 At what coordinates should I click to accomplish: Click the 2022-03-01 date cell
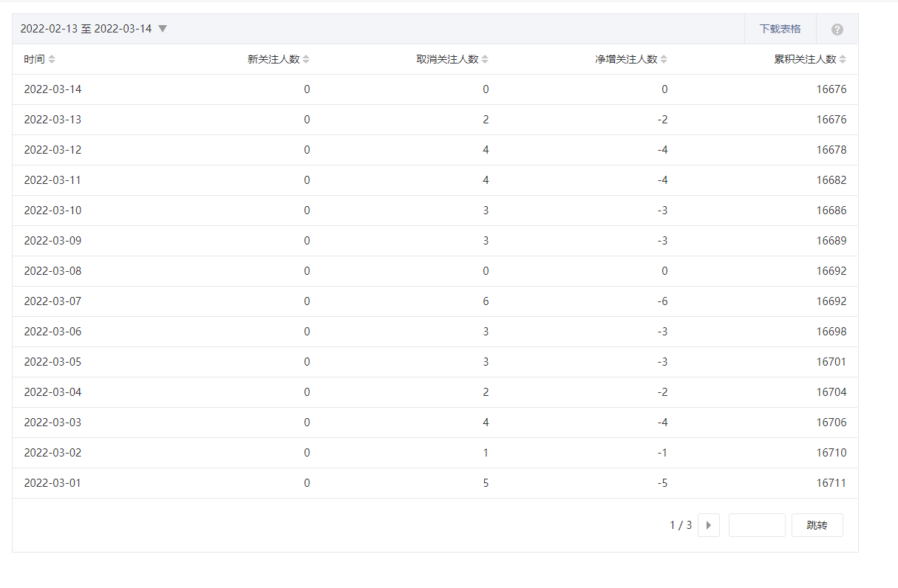(52, 483)
